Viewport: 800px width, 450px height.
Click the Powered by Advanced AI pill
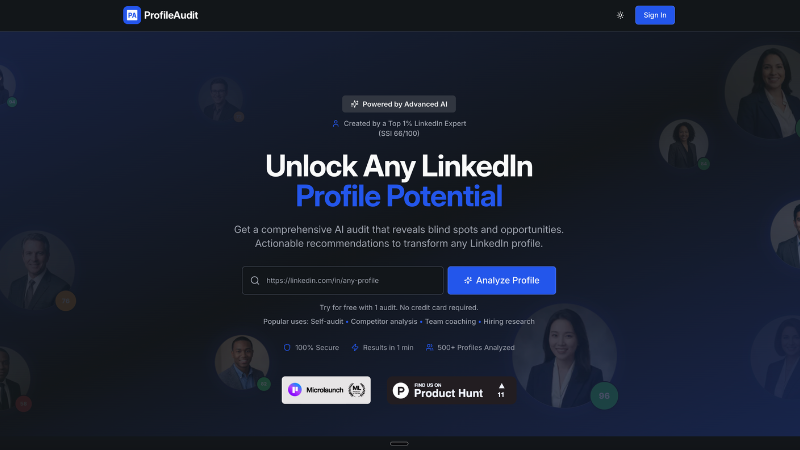pyautogui.click(x=399, y=104)
